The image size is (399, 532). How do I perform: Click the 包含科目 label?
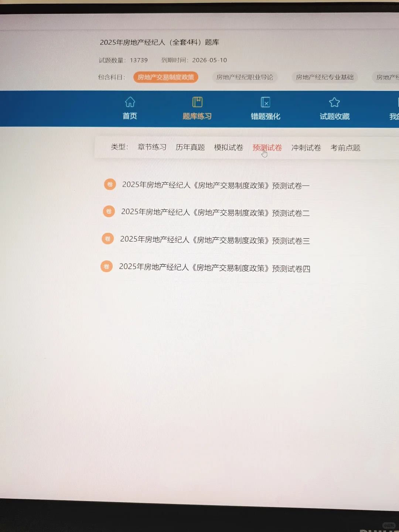112,77
